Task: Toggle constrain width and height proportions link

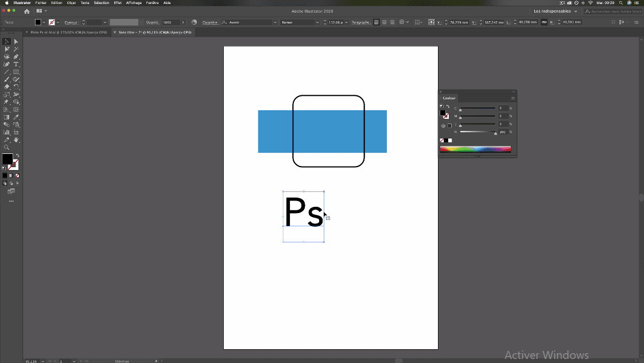Action: [x=544, y=22]
